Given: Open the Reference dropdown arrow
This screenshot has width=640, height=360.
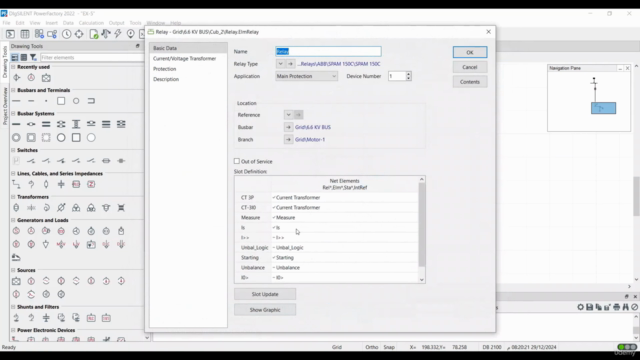Looking at the screenshot, I should 288,115.
